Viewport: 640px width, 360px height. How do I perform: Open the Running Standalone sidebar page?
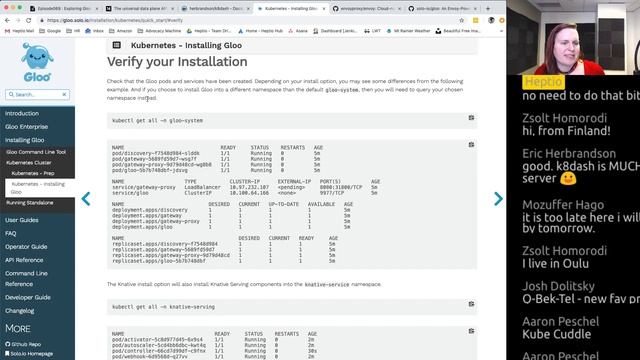click(x=29, y=202)
